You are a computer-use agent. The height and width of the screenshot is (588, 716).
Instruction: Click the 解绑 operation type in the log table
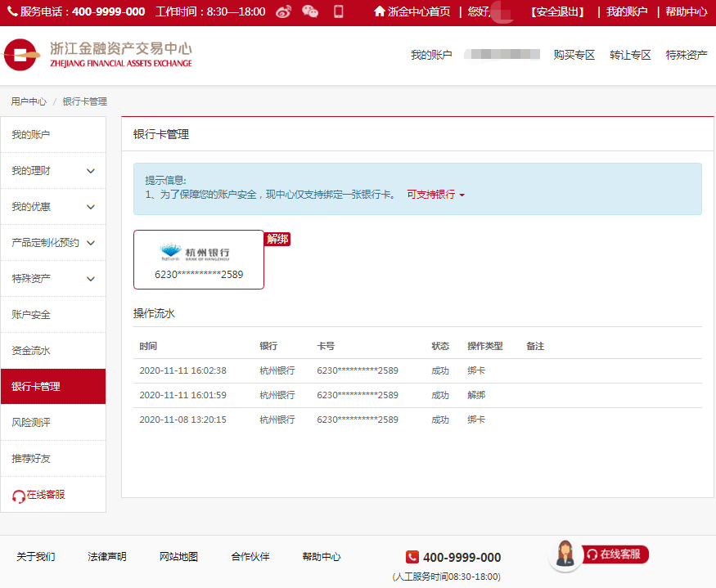click(x=476, y=395)
